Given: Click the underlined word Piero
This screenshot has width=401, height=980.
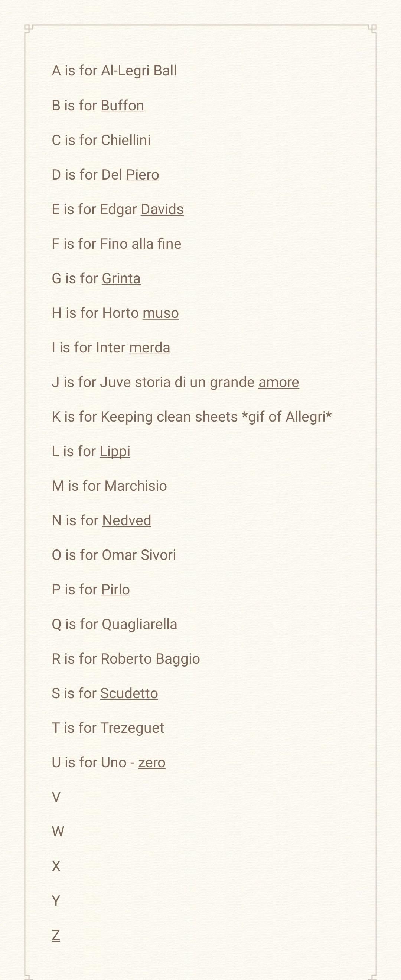Looking at the screenshot, I should [143, 175].
